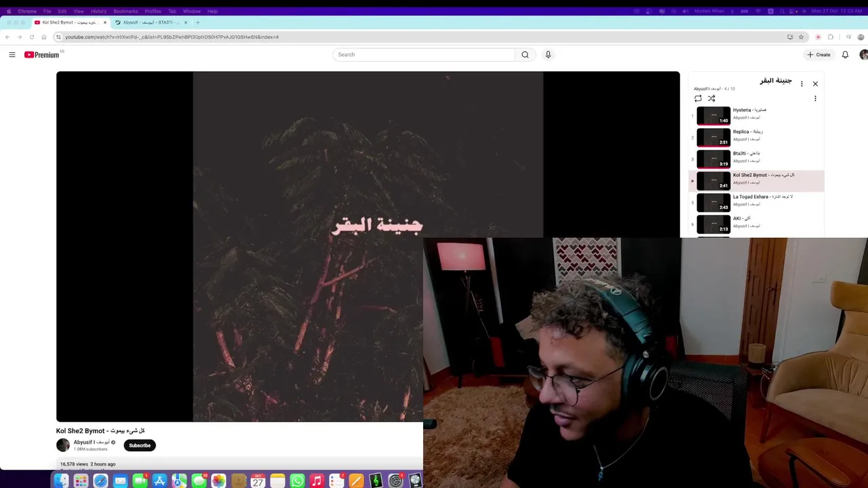The width and height of the screenshot is (868, 488).
Task: Start voice search with microphone icon
Action: tap(548, 54)
